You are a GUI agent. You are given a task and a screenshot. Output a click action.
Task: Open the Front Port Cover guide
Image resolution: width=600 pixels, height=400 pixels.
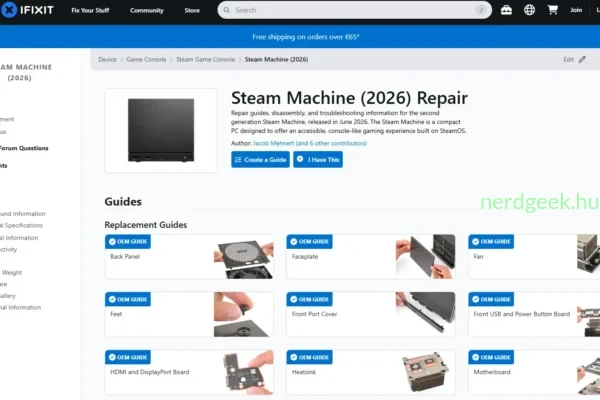371,314
